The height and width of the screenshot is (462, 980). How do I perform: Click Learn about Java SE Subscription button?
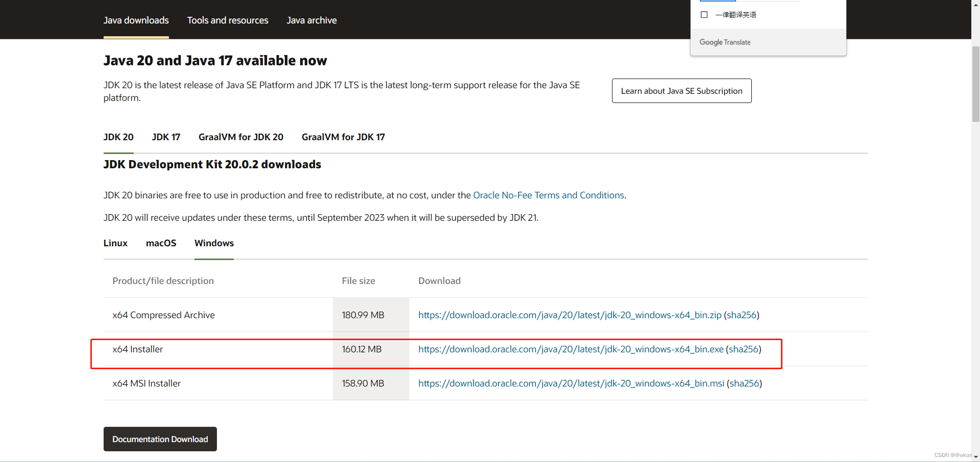coord(681,91)
